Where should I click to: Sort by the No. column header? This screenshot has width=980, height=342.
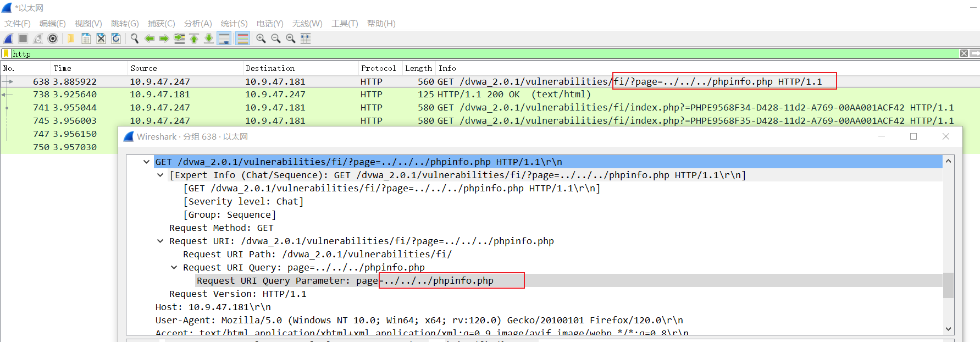click(26, 68)
